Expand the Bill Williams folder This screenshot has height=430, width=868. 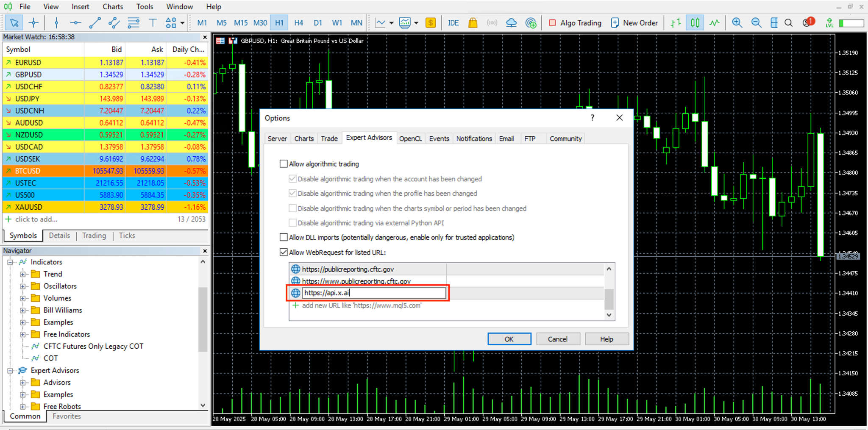tap(23, 310)
